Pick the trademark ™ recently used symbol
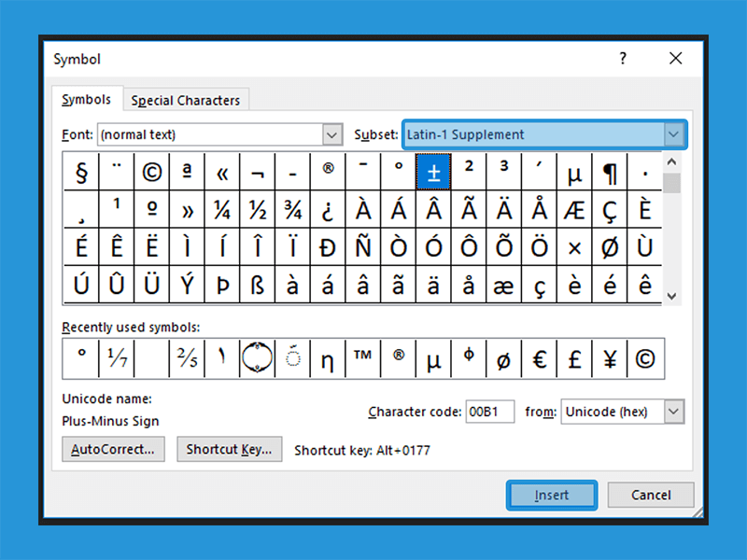The height and width of the screenshot is (560, 747). 363,358
